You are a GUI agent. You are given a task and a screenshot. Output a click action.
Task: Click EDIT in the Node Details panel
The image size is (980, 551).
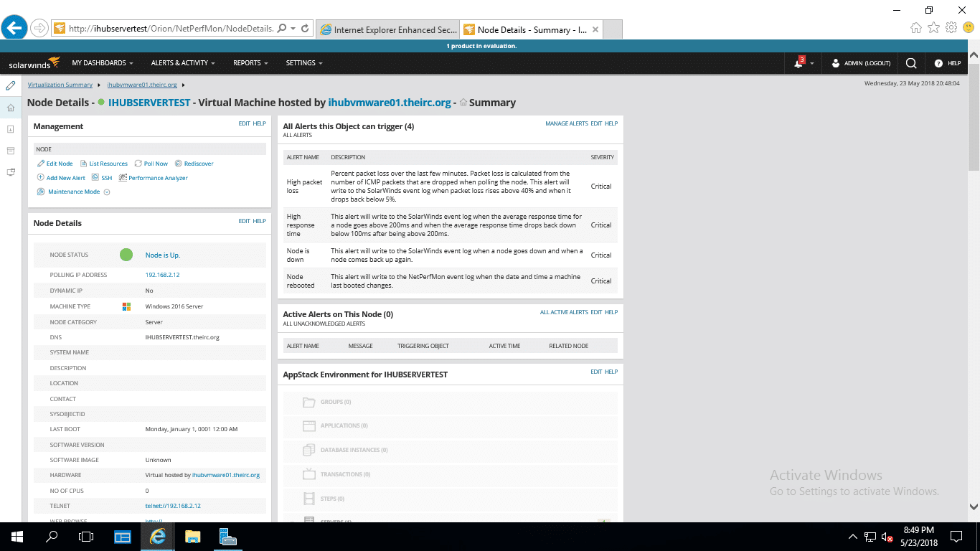(245, 221)
